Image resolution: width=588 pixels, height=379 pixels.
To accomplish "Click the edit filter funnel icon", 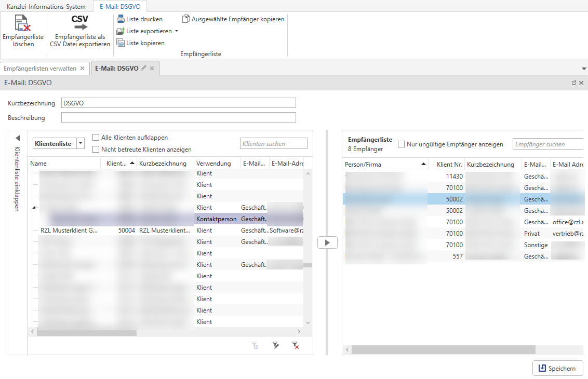I will (x=276, y=345).
